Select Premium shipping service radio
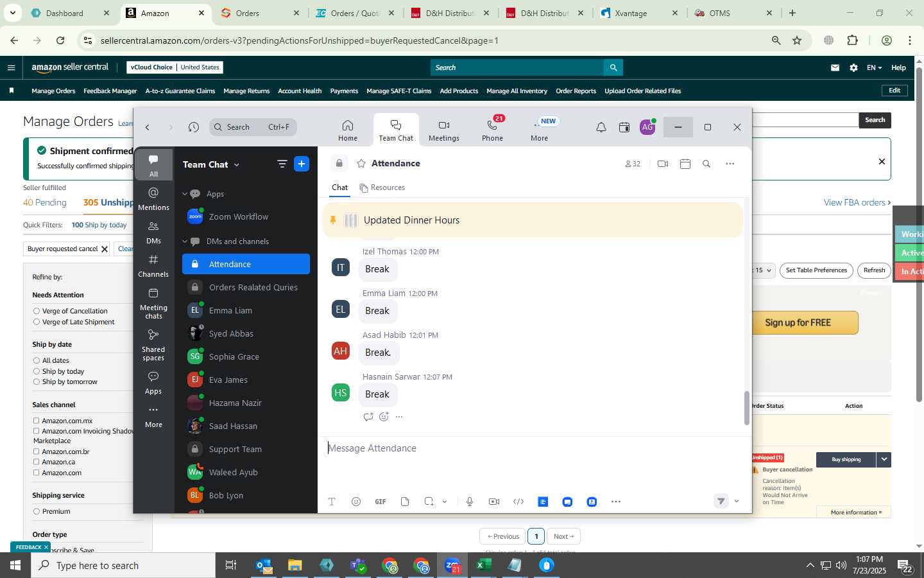The image size is (924, 578). point(37,511)
